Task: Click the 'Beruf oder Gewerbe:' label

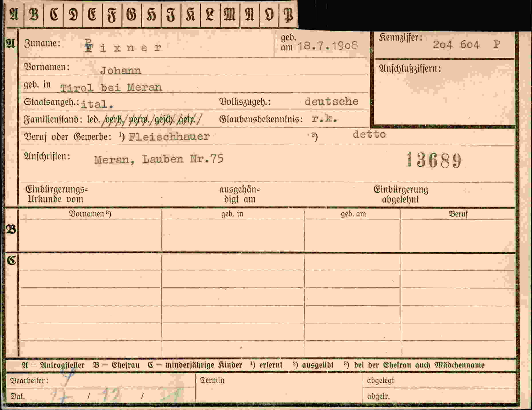Action: pos(68,137)
